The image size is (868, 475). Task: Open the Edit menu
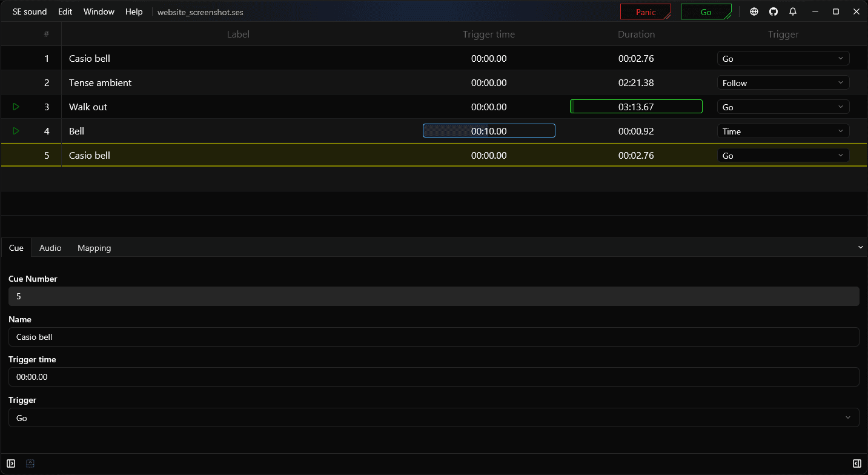65,12
